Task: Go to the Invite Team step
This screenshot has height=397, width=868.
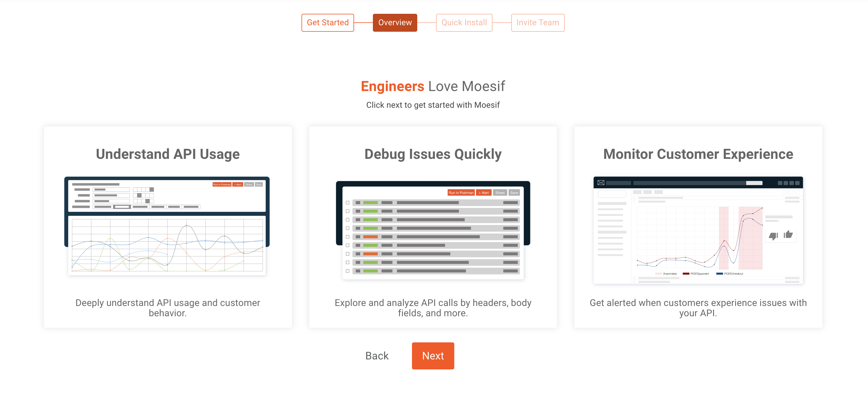Action: pos(537,23)
